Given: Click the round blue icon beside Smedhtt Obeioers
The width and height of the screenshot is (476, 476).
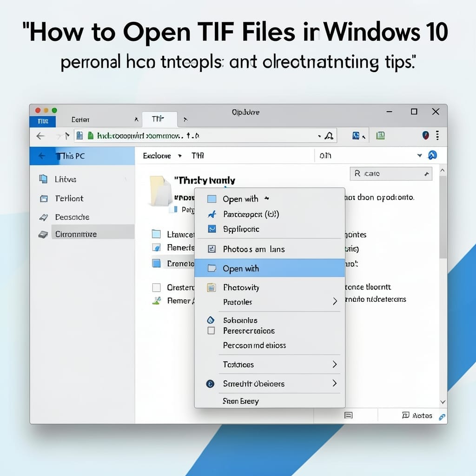Looking at the screenshot, I should [210, 383].
